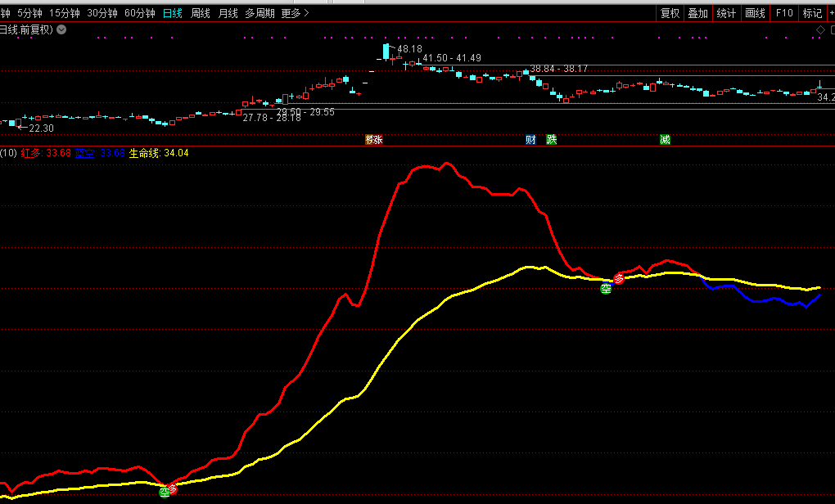The height and width of the screenshot is (504, 835).
Task: Click the orange 涨 event marker
Action: [377, 140]
